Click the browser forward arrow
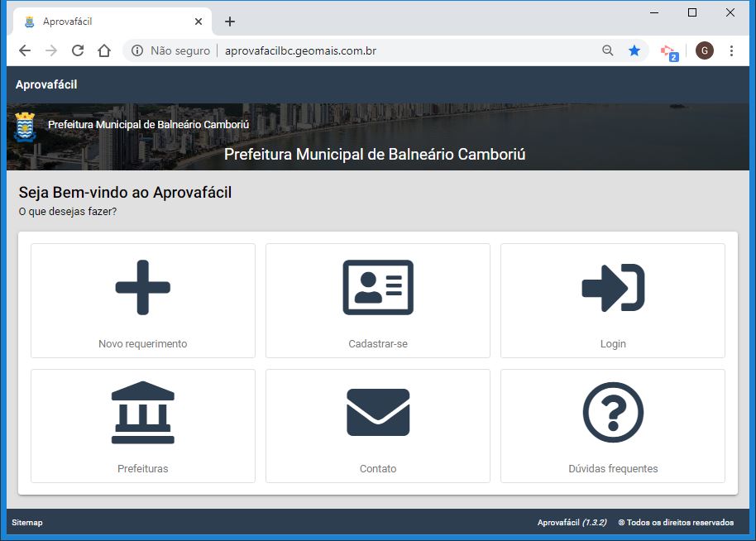 click(x=51, y=50)
